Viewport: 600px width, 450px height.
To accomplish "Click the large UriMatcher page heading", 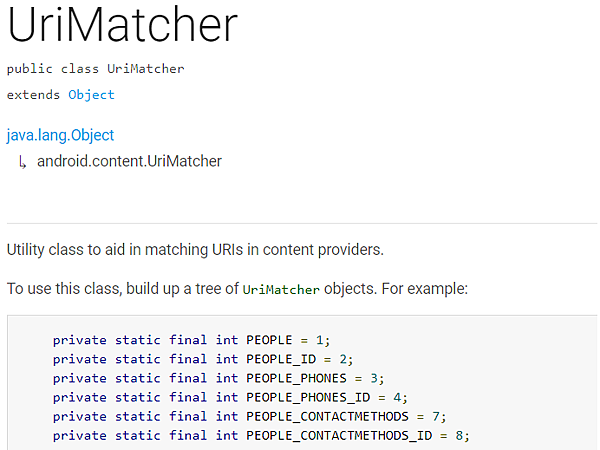I will pyautogui.click(x=122, y=25).
